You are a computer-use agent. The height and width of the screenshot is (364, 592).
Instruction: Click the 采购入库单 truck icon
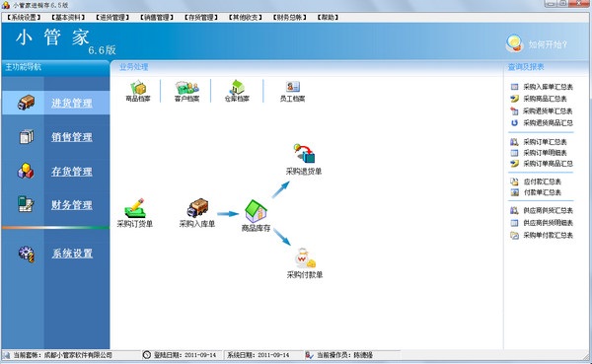[197, 208]
